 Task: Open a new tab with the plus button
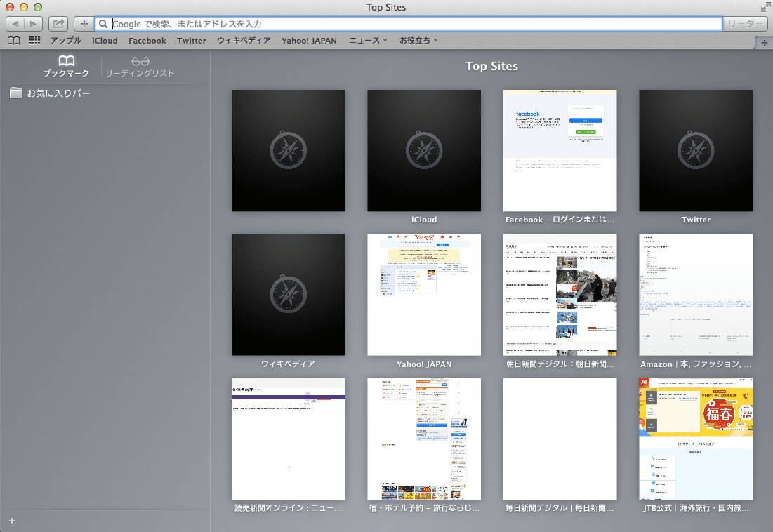point(764,43)
